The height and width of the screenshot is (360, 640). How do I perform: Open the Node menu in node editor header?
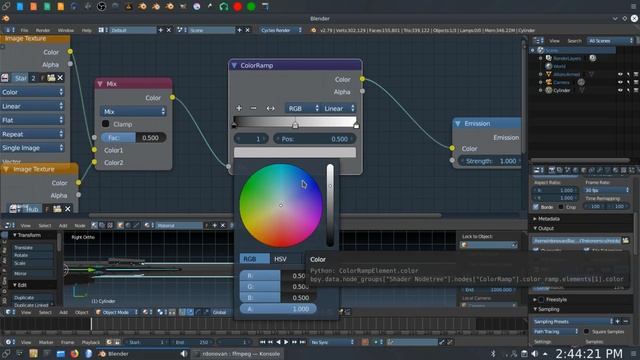[80, 225]
